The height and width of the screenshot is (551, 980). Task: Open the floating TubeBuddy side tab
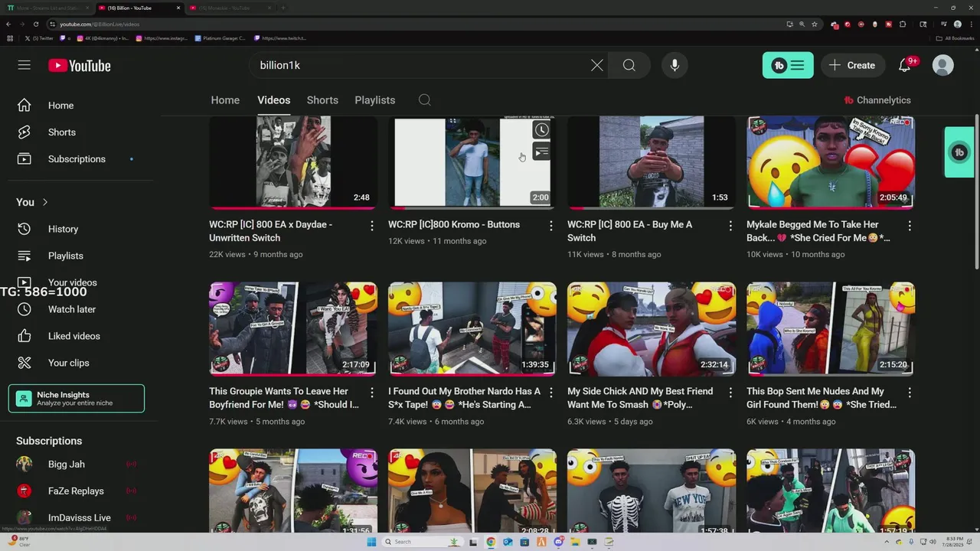click(959, 152)
